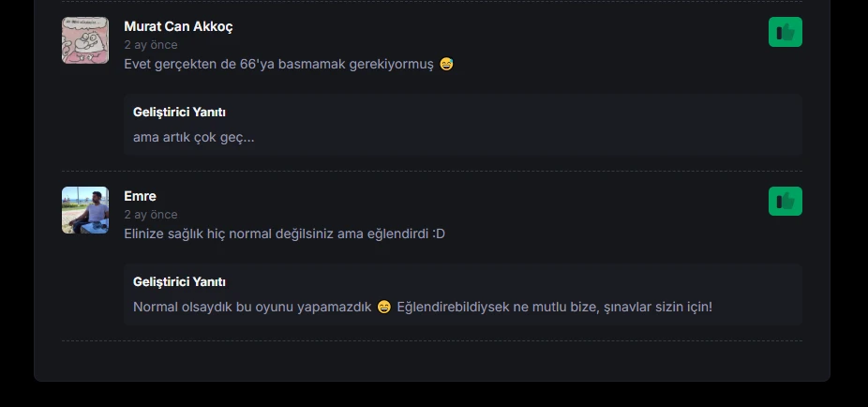Select the reviewer name Emre
The width and height of the screenshot is (868, 407).
click(140, 197)
